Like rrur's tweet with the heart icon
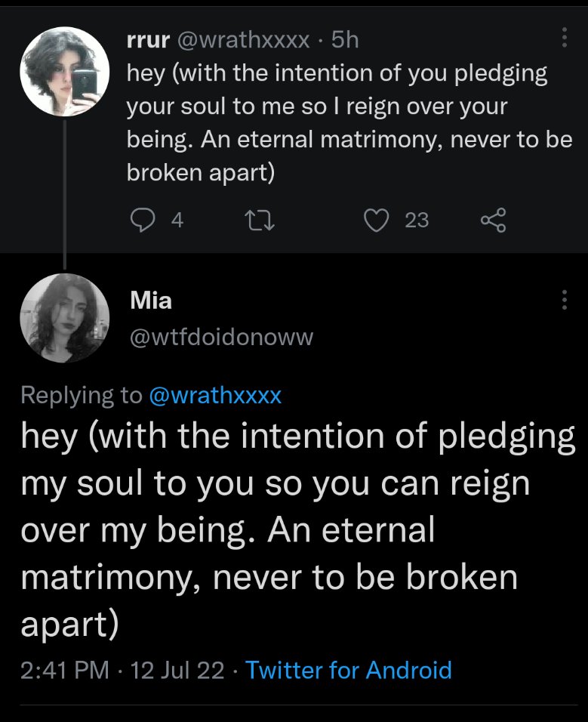 [377, 220]
